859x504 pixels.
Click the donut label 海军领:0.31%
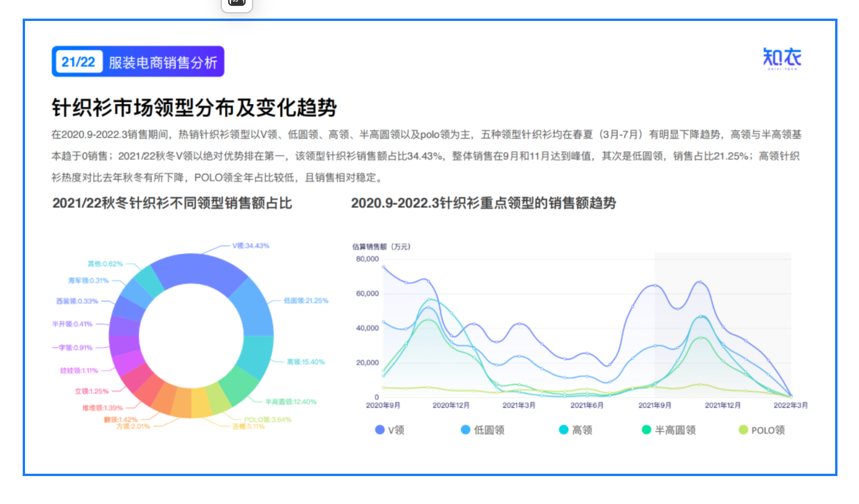[88, 281]
